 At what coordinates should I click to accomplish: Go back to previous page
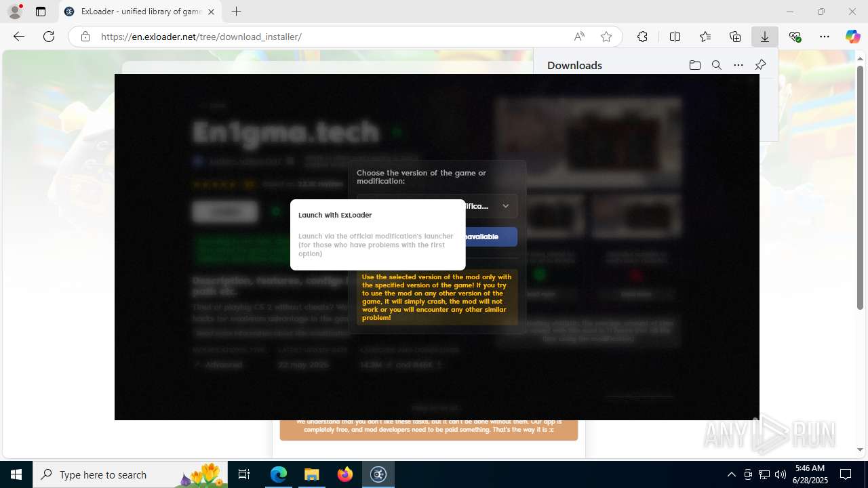tap(19, 37)
